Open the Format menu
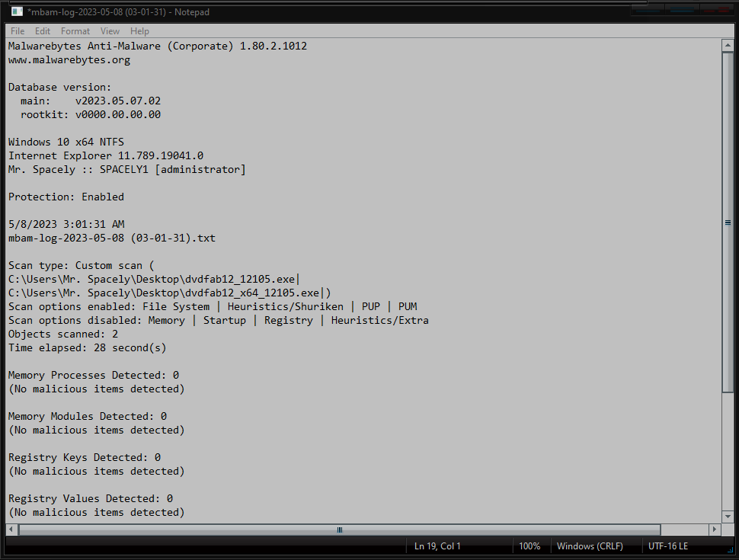This screenshot has height=560, width=739. (75, 31)
